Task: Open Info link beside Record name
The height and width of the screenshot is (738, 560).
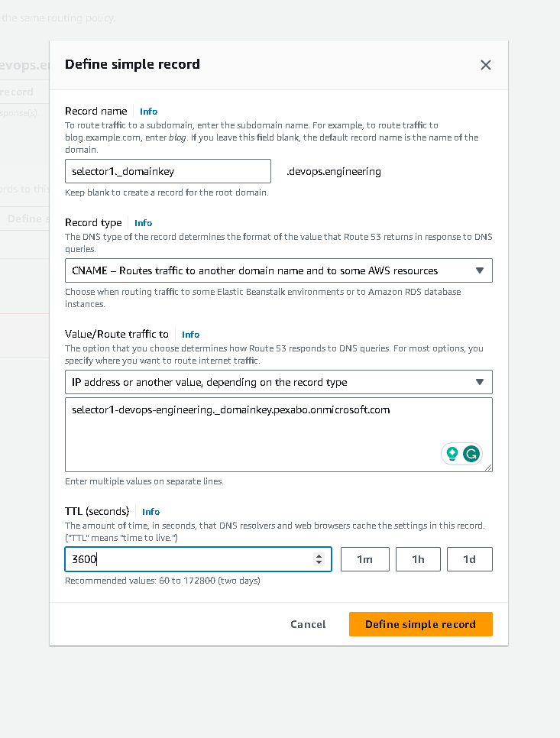Action: (x=149, y=112)
